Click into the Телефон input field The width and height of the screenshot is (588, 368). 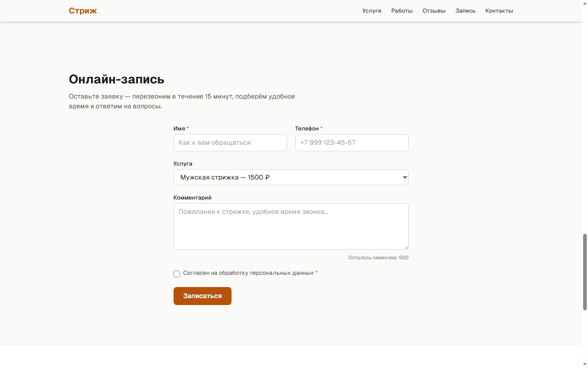[x=352, y=143]
